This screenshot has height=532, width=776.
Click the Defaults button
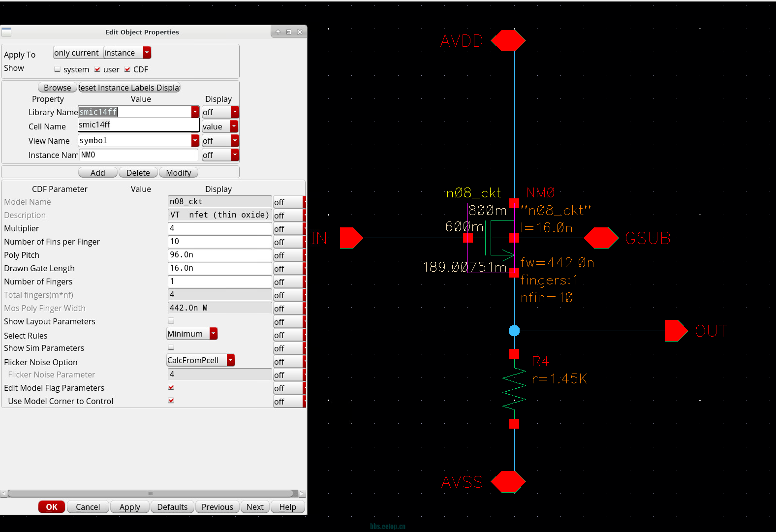coord(172,507)
